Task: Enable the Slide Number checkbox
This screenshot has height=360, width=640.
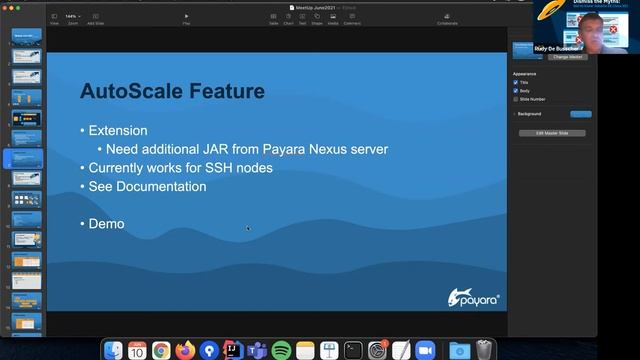Action: (x=516, y=99)
